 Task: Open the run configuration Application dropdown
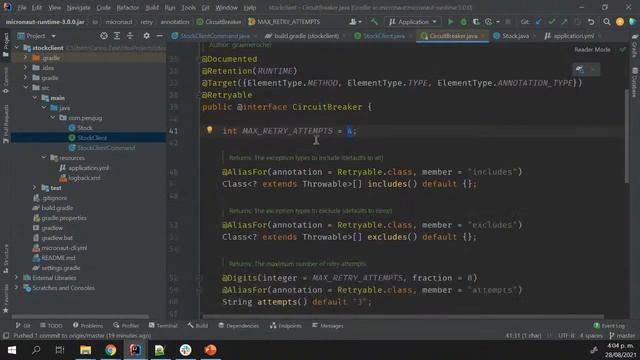(x=412, y=22)
